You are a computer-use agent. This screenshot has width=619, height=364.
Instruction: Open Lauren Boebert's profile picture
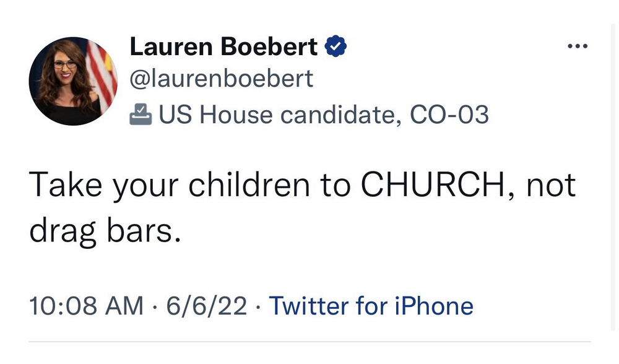tap(73, 80)
